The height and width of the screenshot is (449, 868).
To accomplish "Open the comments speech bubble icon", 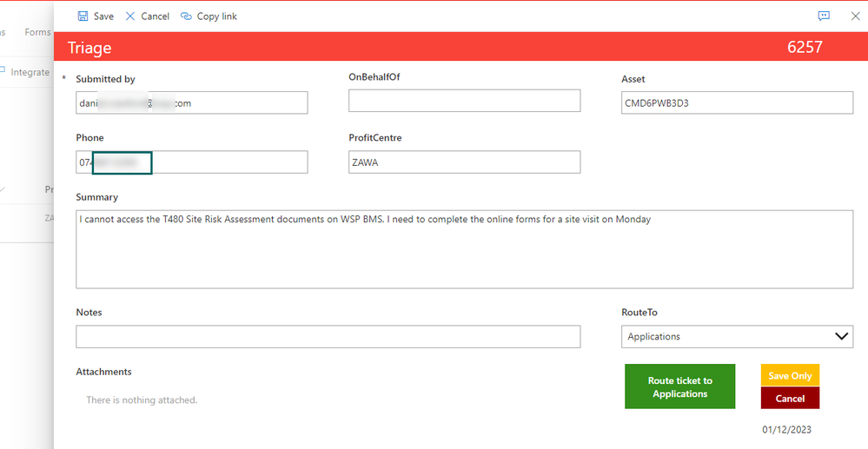I will 824,16.
